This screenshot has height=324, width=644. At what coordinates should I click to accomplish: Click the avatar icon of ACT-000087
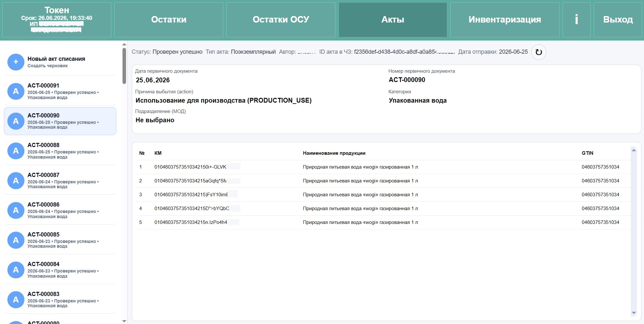(16, 181)
